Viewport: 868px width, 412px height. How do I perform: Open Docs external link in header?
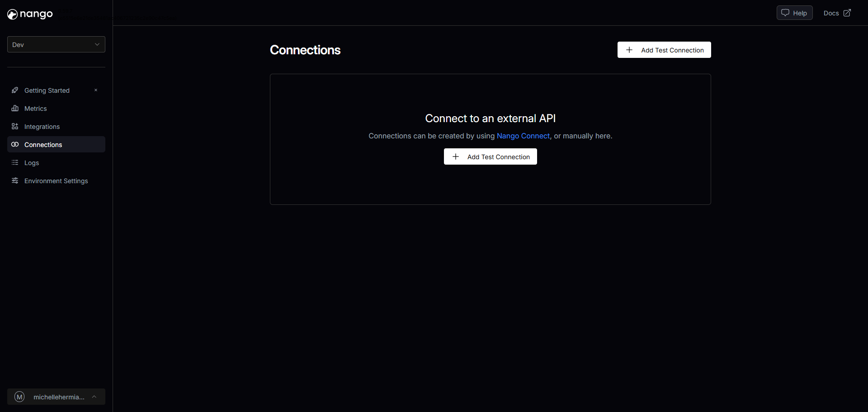[837, 13]
